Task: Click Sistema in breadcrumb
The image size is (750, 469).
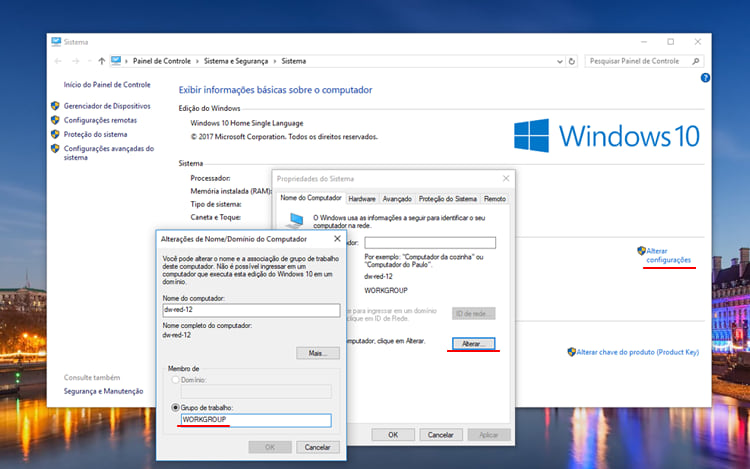Action: [x=294, y=61]
